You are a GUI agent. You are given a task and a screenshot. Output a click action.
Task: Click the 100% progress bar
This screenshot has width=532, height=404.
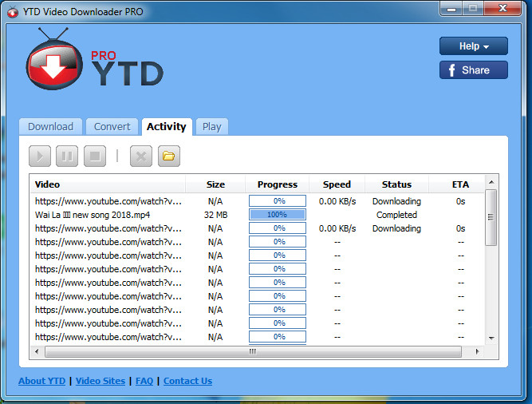(278, 215)
